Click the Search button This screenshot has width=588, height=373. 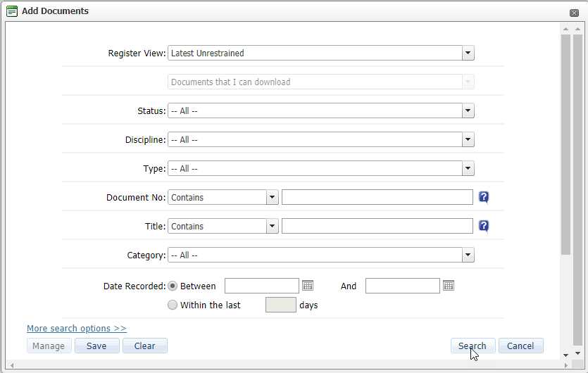[x=473, y=346]
